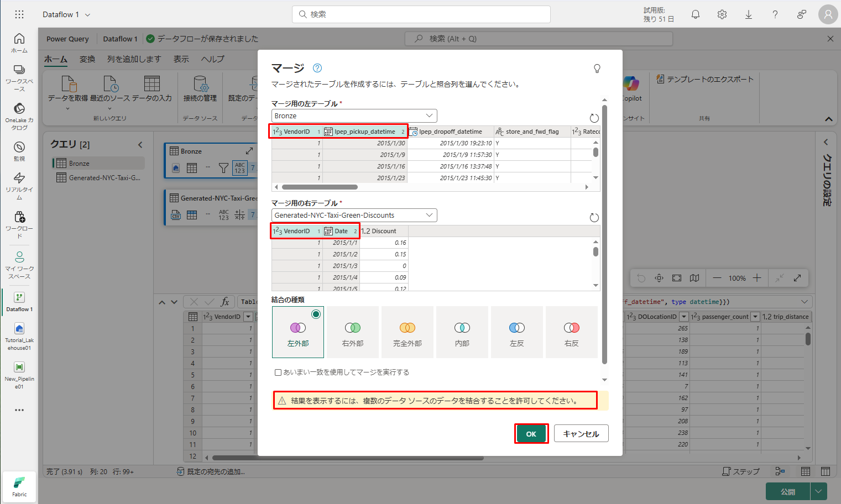
Task: Open the app launcher waffle icon
Action: 19,14
